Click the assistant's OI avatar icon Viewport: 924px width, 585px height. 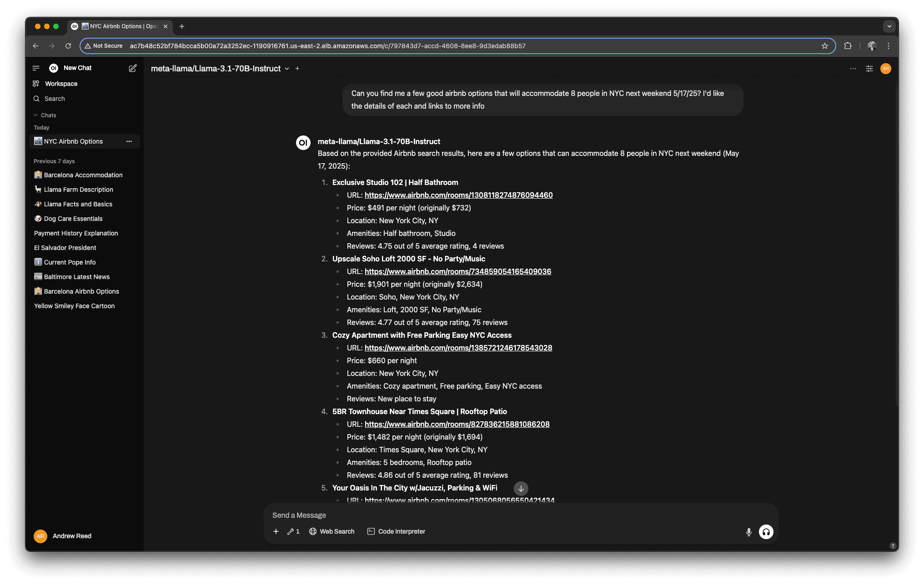[303, 143]
